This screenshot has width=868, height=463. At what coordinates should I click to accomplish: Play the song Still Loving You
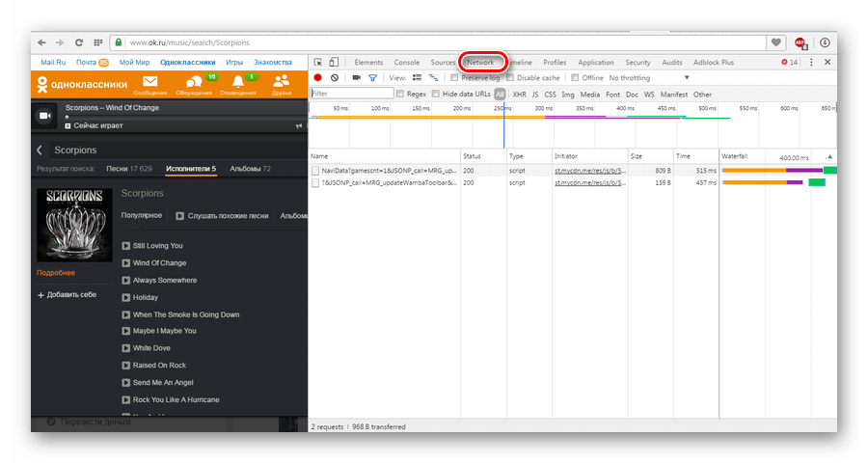pyautogui.click(x=126, y=246)
